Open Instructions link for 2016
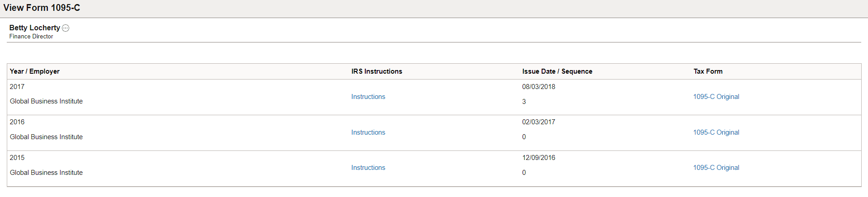 pyautogui.click(x=368, y=132)
